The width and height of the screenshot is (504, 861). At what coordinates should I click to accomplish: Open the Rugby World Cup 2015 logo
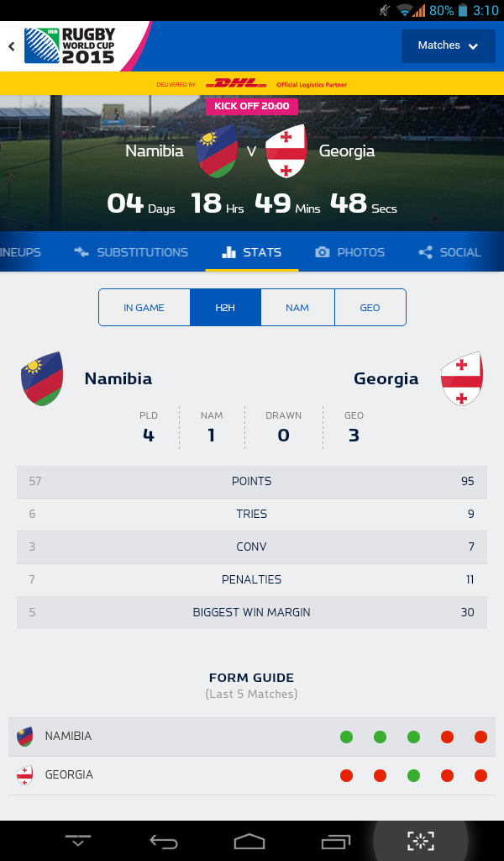coord(71,46)
